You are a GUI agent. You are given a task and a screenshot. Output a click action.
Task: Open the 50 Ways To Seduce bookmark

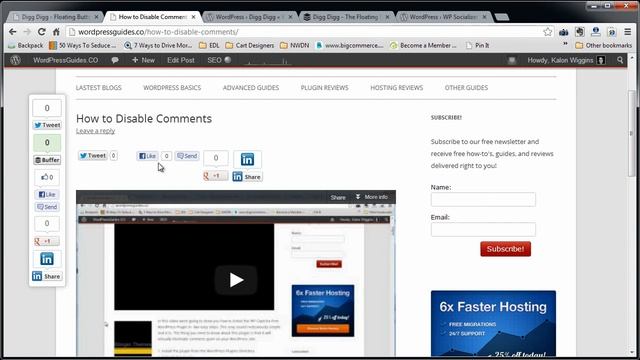tap(83, 45)
